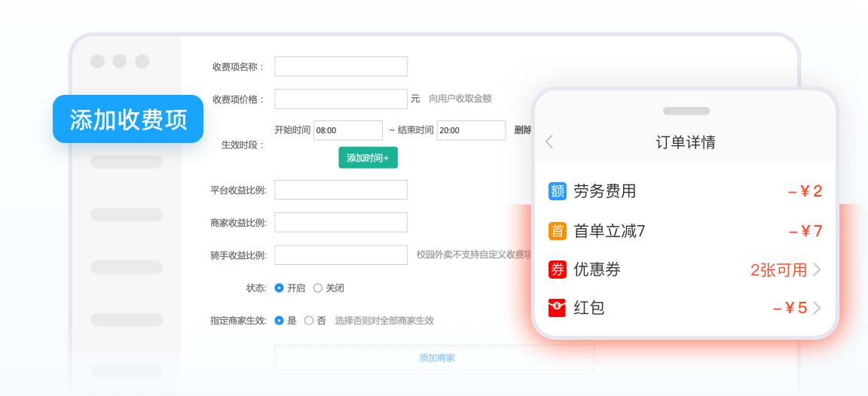This screenshot has height=396, width=868.
Task: Click the 添加时间+ button
Action: coord(368,157)
